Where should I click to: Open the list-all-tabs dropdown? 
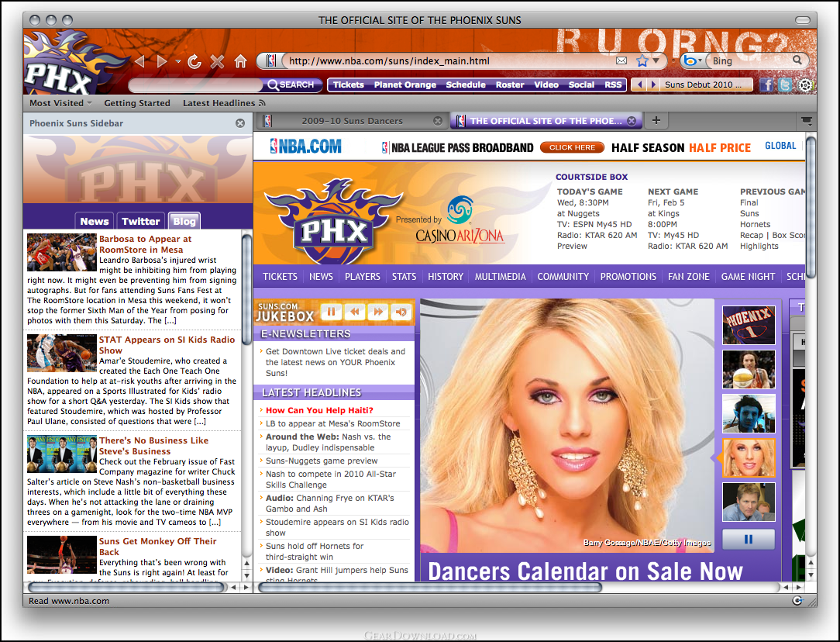tap(806, 121)
